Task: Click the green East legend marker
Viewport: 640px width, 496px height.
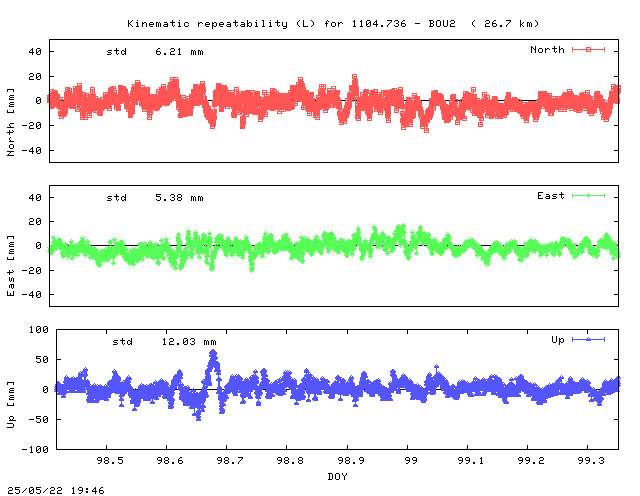Action: coord(588,196)
